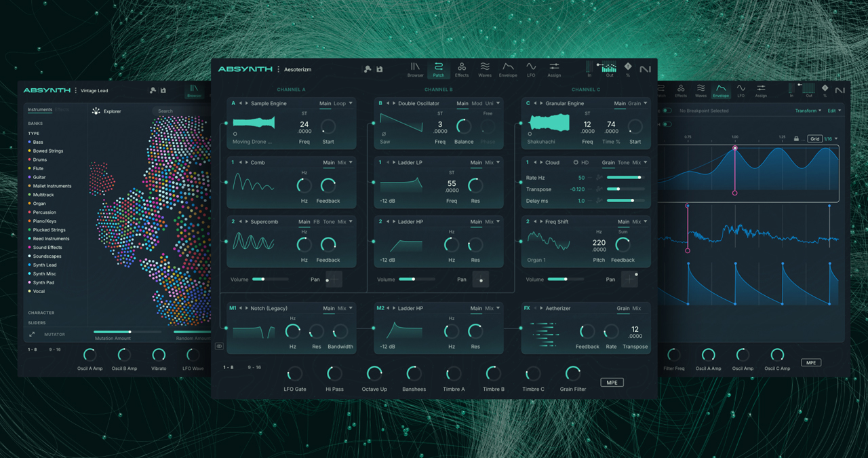Toggle the power button on the Cloud module

(576, 162)
